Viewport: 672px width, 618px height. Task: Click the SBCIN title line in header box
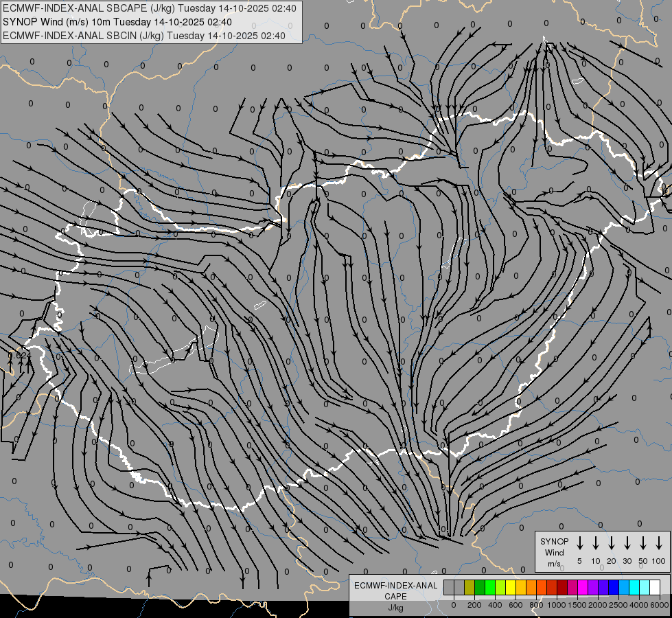(x=144, y=36)
